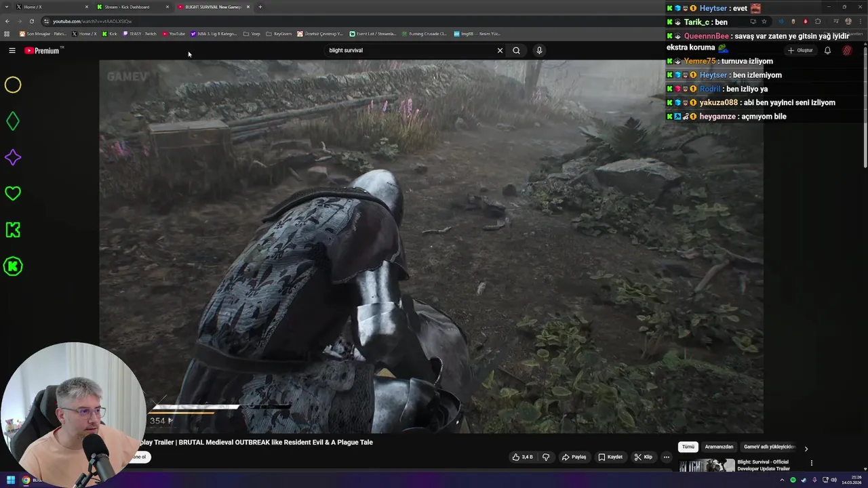Open the ImgBB Resim Yükle bookmark
The image size is (868, 488).
477,33
